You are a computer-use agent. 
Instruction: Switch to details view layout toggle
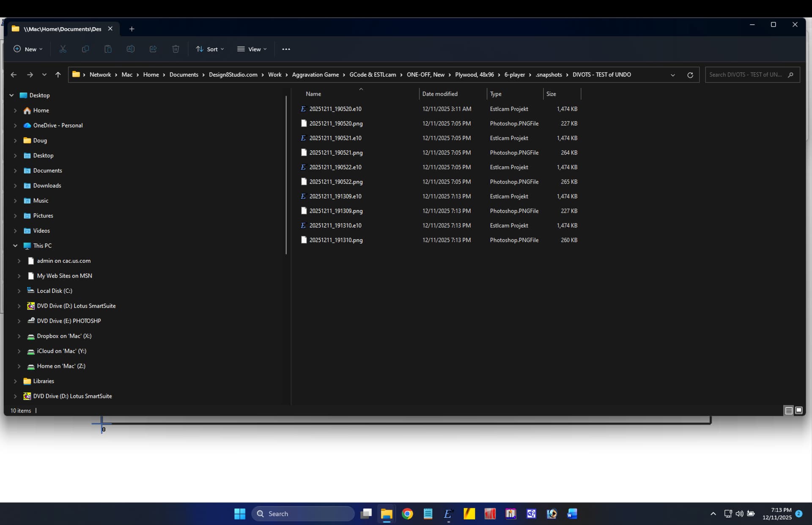(788, 410)
